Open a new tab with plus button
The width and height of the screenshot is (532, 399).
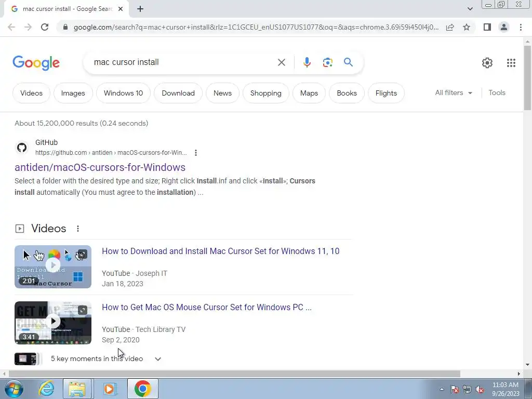(x=140, y=9)
